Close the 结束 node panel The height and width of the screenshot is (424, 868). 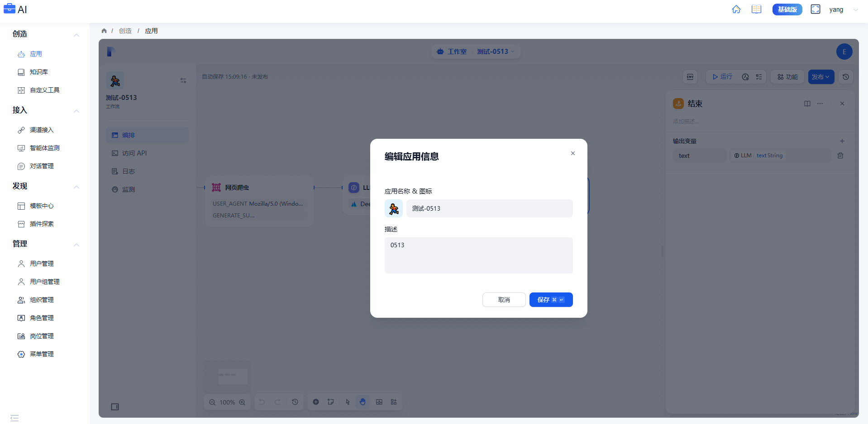point(842,104)
